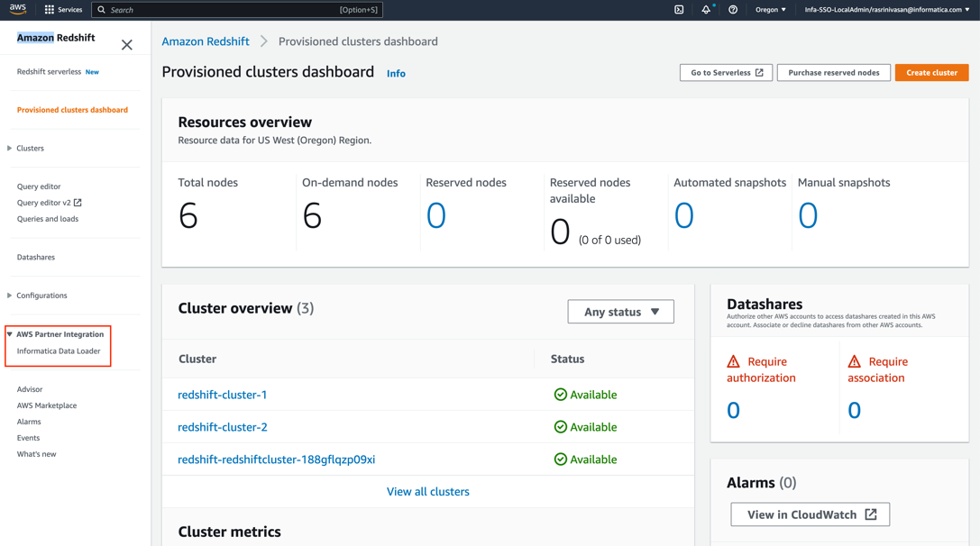The height and width of the screenshot is (546, 980).
Task: Open the Any status filter dropdown
Action: pos(620,312)
